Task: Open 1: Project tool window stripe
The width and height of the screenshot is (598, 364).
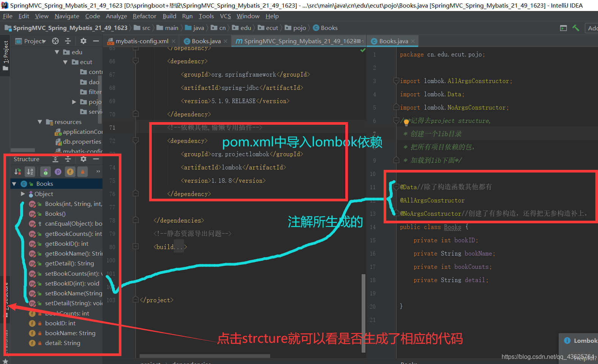Action: point(5,55)
